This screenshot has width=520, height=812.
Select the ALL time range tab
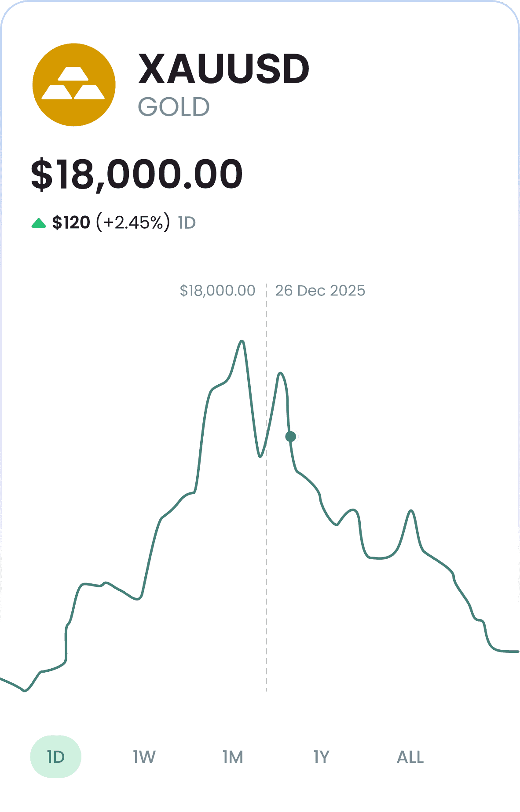tap(410, 757)
